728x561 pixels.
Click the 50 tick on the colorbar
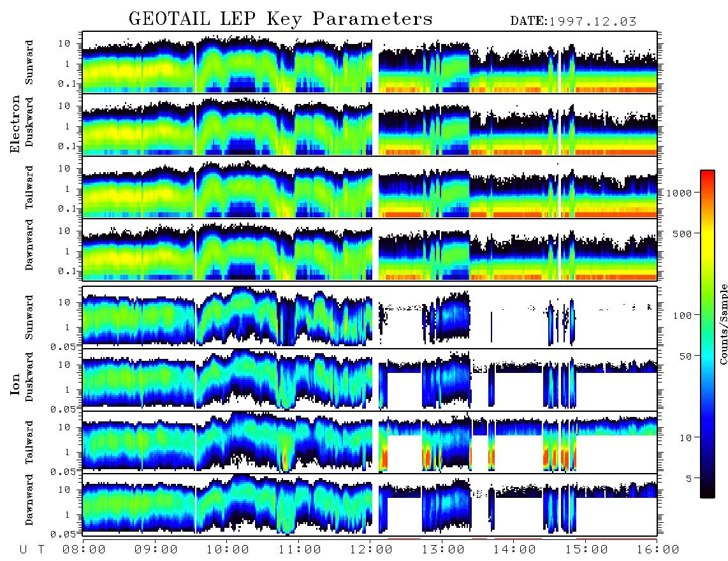tap(685, 356)
